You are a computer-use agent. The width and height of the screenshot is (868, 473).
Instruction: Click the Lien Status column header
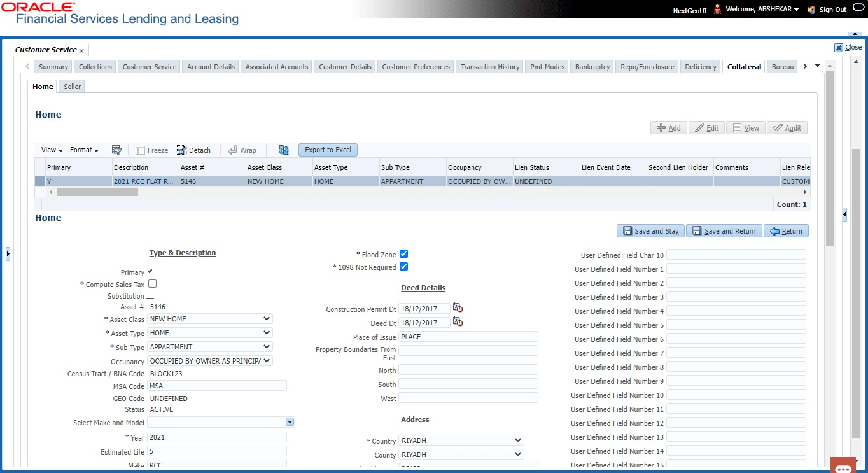click(546, 167)
